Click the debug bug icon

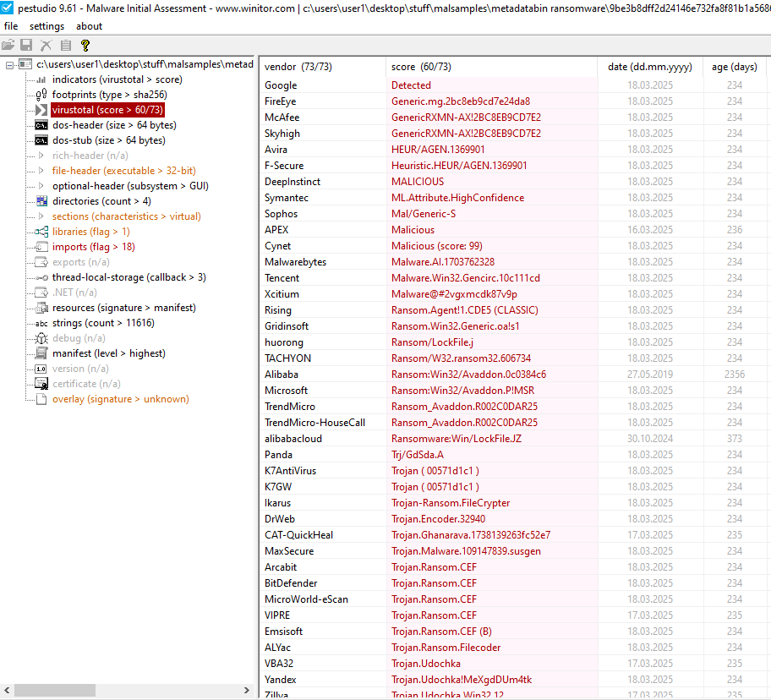point(41,338)
